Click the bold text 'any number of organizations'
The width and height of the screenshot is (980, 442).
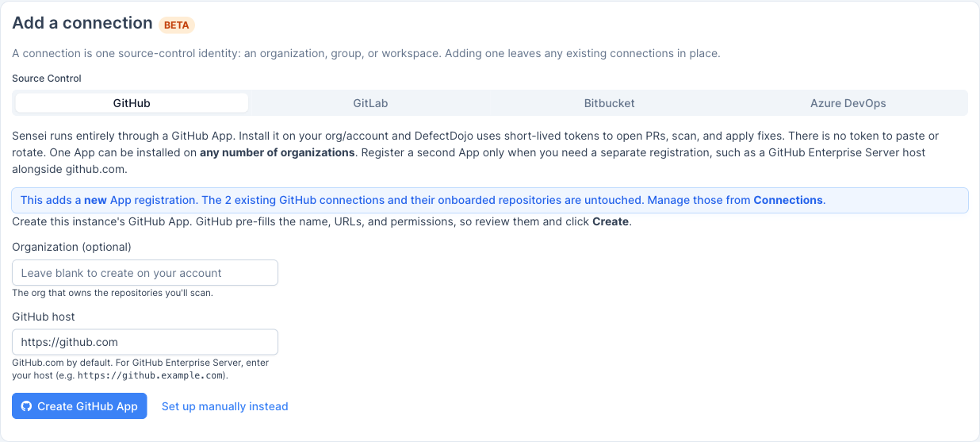coord(278,152)
